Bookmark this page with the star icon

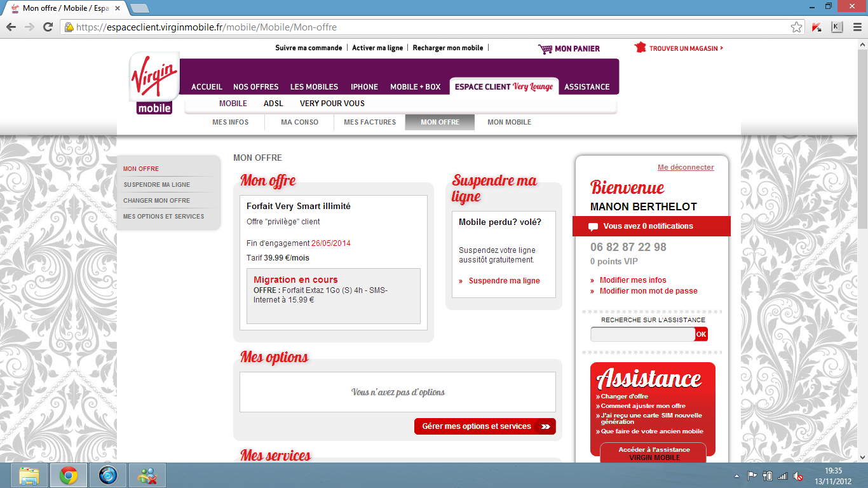point(796,27)
